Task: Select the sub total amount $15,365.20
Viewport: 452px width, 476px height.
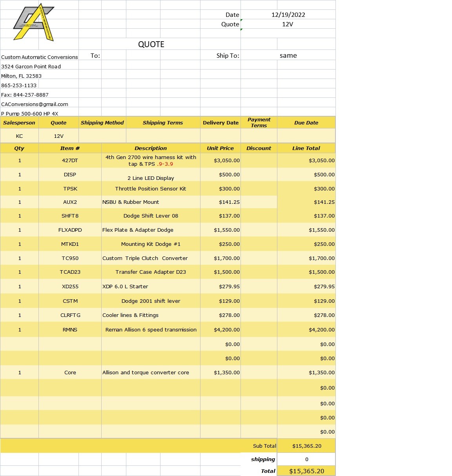Action: [x=306, y=446]
